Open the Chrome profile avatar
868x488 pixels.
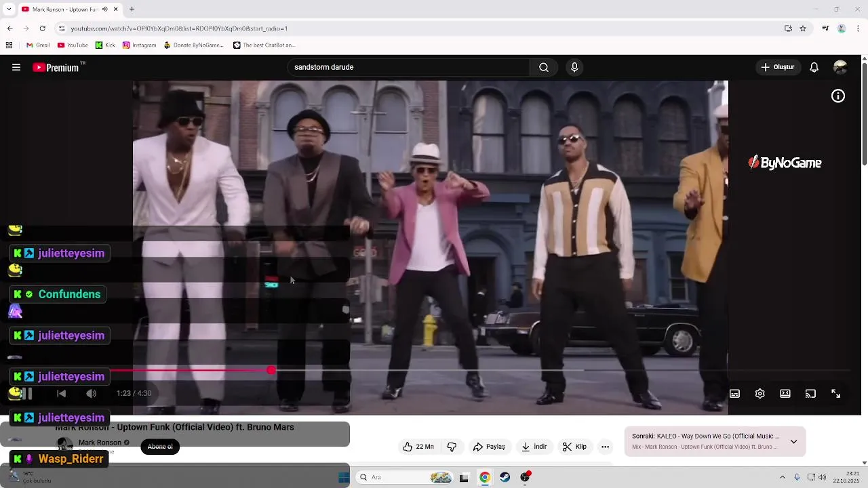842,28
